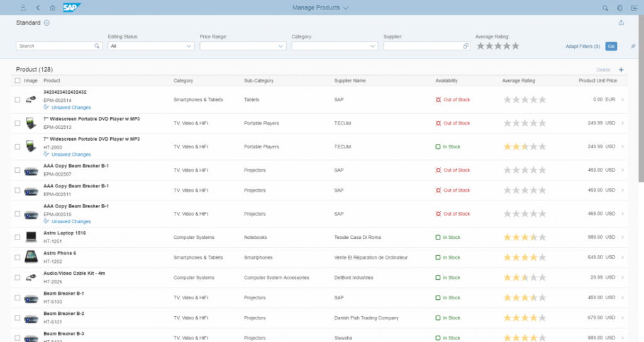Click magnifier icon in search field
This screenshot has height=342, width=644.
pyautogui.click(x=97, y=46)
